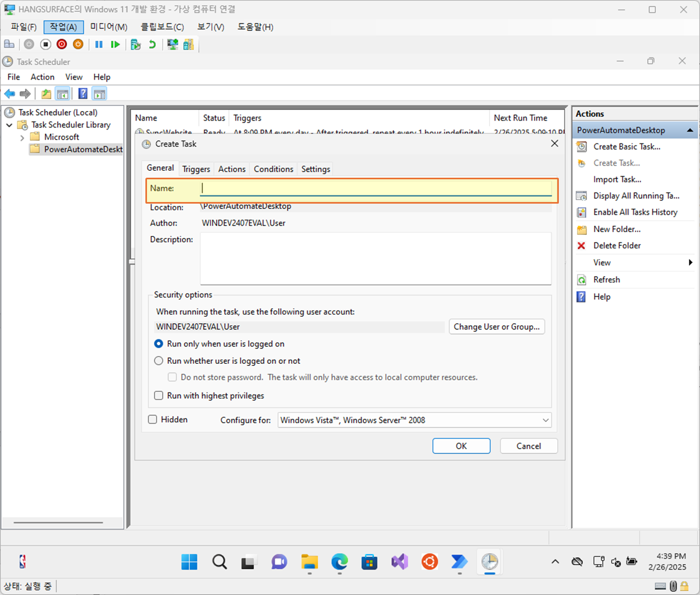Viewport: 700px width, 595px height.
Task: Focus the task Name input field
Action: 376,188
